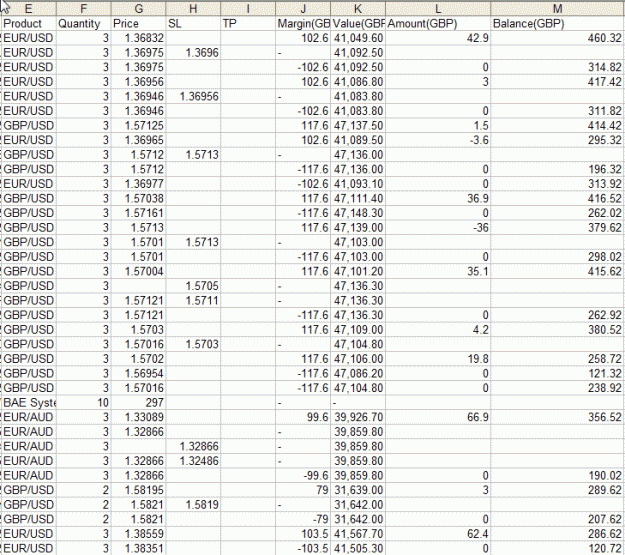Select price cell 1.58195
Screen dimensions: 625x555
[138, 490]
